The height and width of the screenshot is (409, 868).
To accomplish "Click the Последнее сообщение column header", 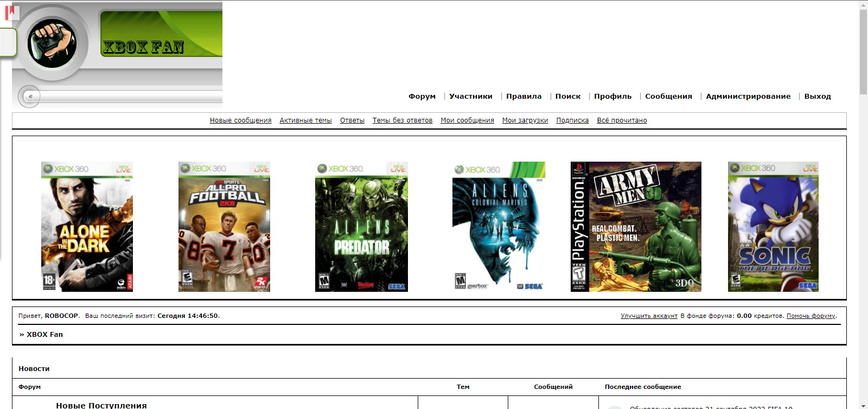I will coord(643,387).
